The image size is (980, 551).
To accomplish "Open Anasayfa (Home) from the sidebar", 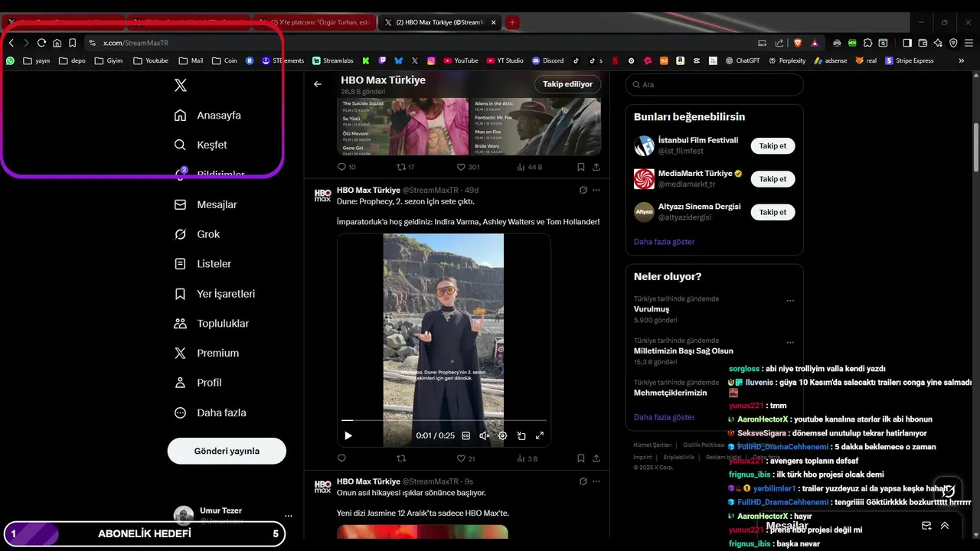I will point(207,116).
